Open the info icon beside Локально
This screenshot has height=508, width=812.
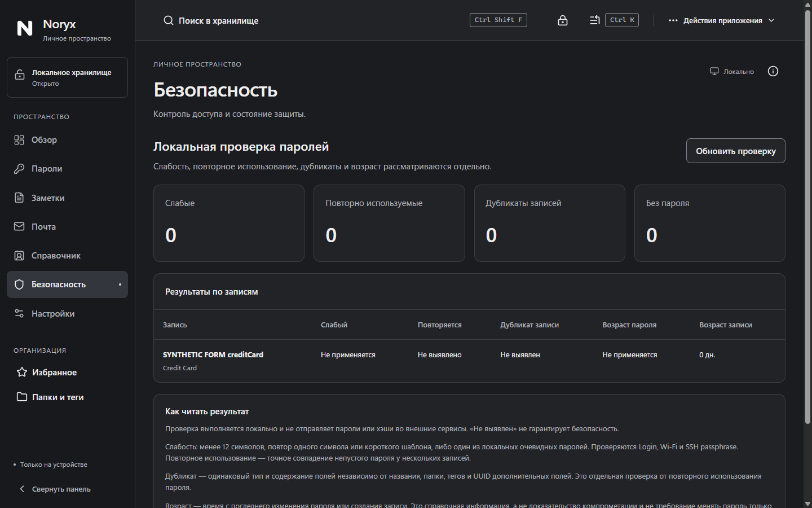pyautogui.click(x=773, y=71)
